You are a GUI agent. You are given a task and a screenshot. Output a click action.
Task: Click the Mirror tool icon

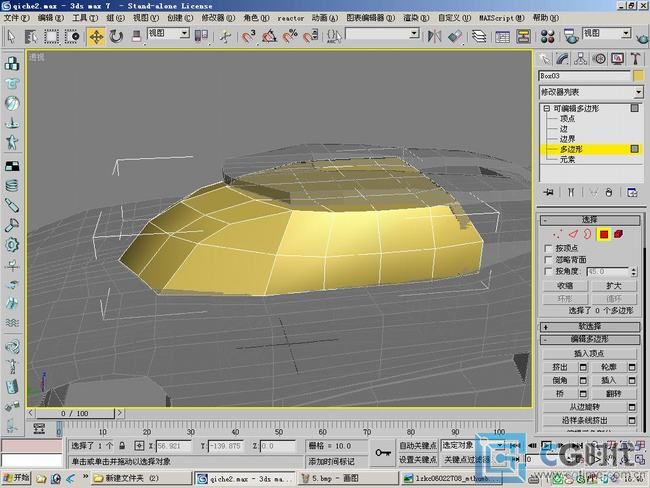(x=434, y=36)
